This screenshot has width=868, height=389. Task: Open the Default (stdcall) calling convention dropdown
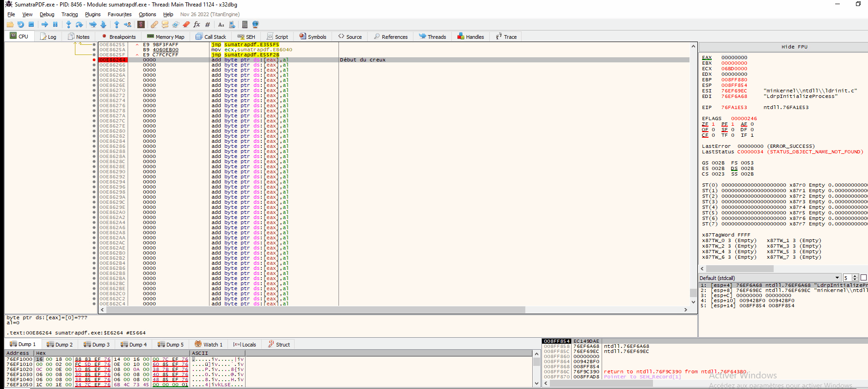point(770,278)
